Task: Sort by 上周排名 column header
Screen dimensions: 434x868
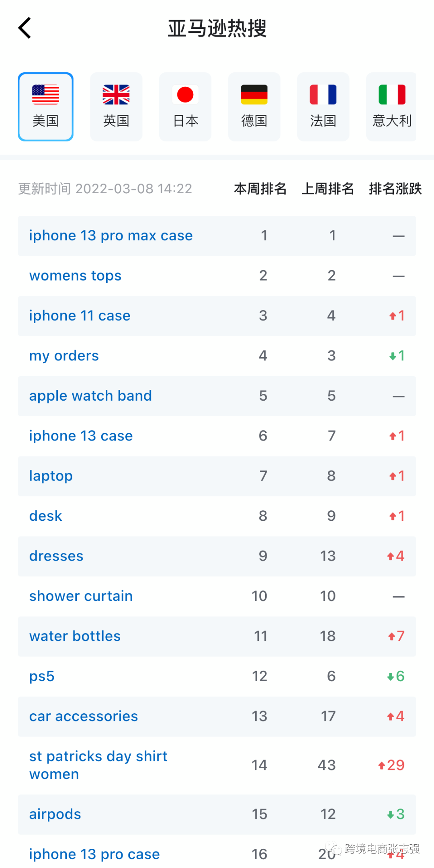Action: pos(328,188)
